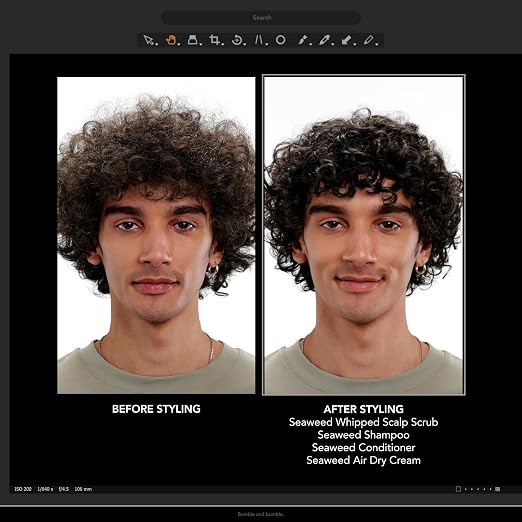Choose the Loupe tool
The width and height of the screenshot is (522, 522).
point(192,40)
